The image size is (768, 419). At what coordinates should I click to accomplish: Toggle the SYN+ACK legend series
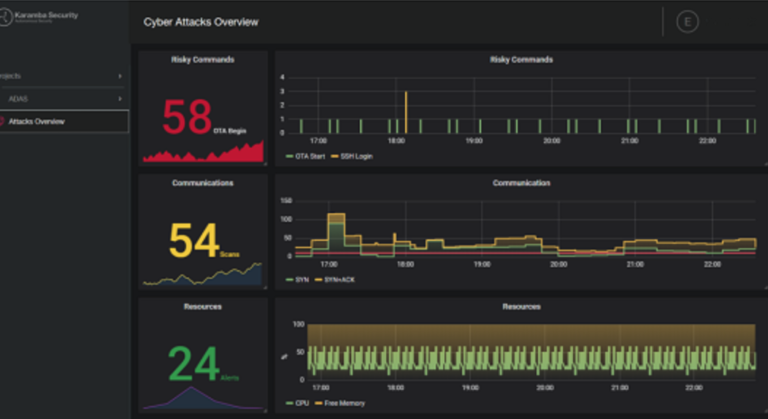coord(340,280)
